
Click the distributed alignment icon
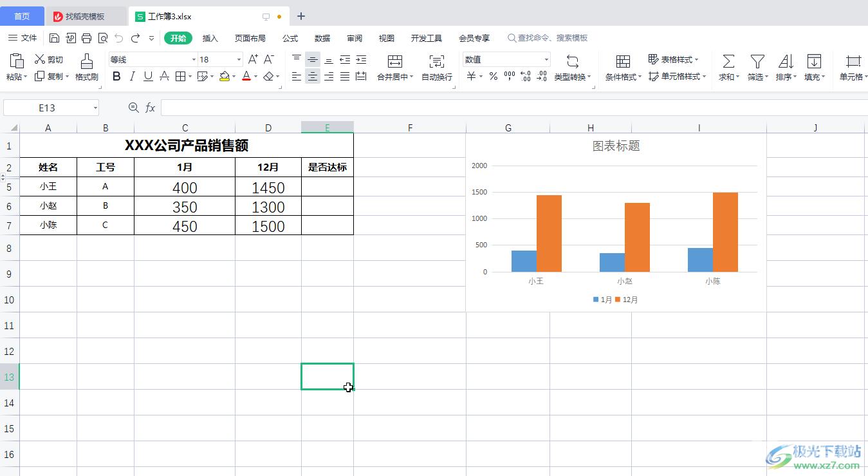tap(361, 77)
